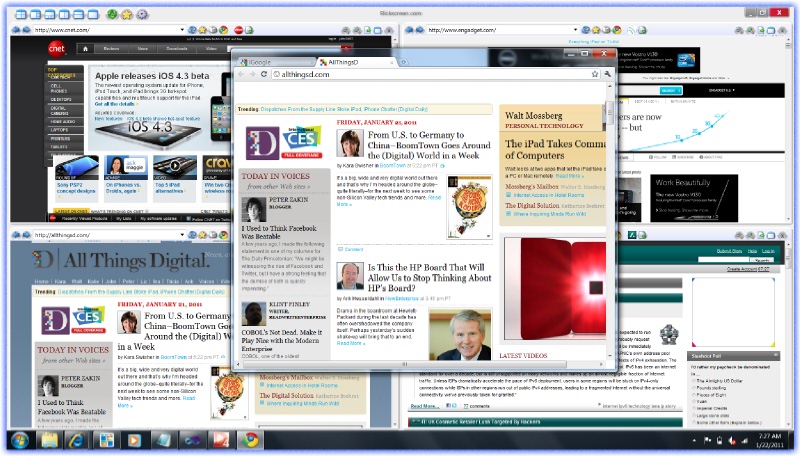Open 'The iPad Takes Command of Computers' article
This screenshot has width=801, height=456.
pyautogui.click(x=555, y=150)
